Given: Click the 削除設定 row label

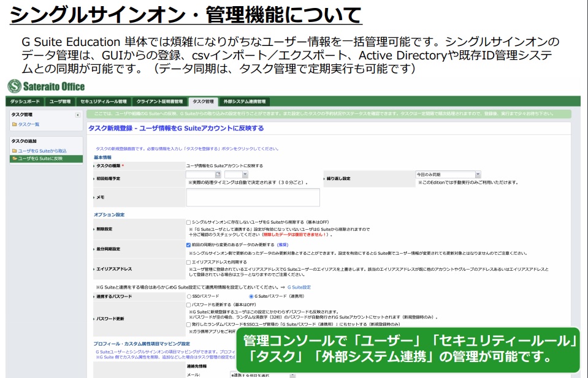Looking at the screenshot, I should [x=104, y=229].
